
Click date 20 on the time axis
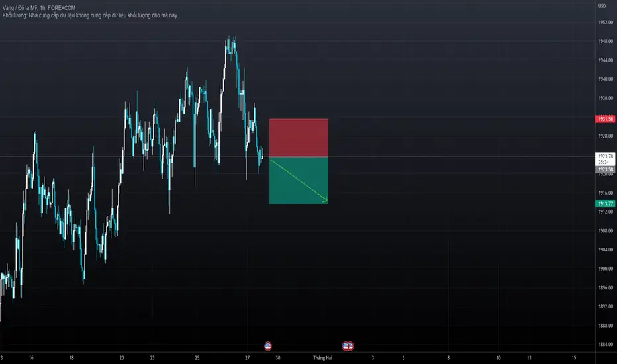tap(122, 357)
